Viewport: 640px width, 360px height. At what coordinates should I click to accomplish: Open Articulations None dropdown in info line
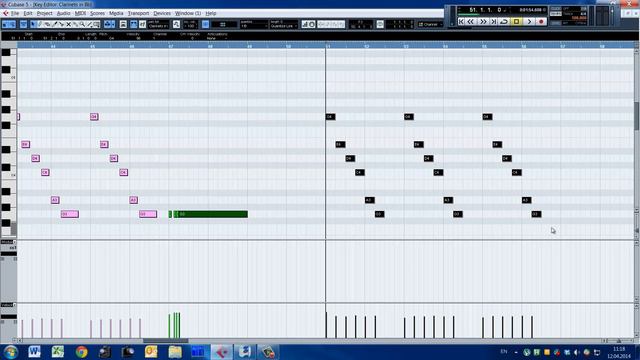(x=216, y=38)
